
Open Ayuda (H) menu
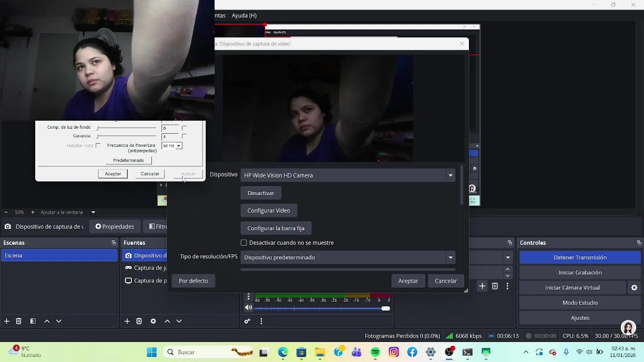point(244,16)
